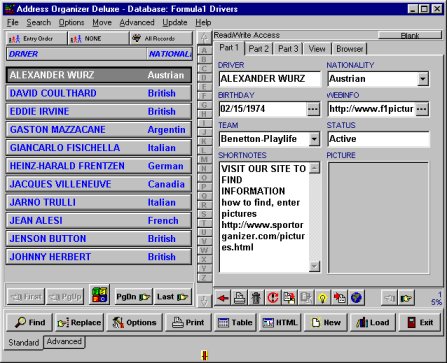The image size is (447, 363).
Task: Select the JEAN ALESI record row
Action: (99, 220)
